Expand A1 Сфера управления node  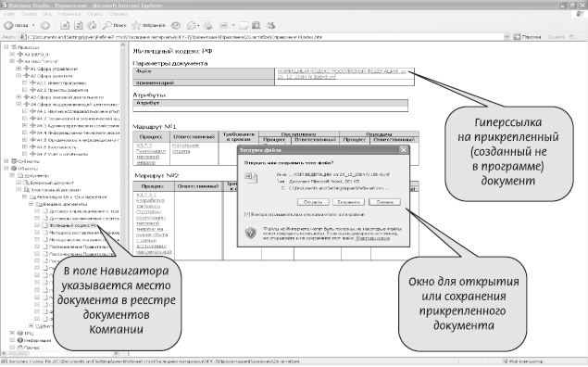pyautogui.click(x=19, y=69)
